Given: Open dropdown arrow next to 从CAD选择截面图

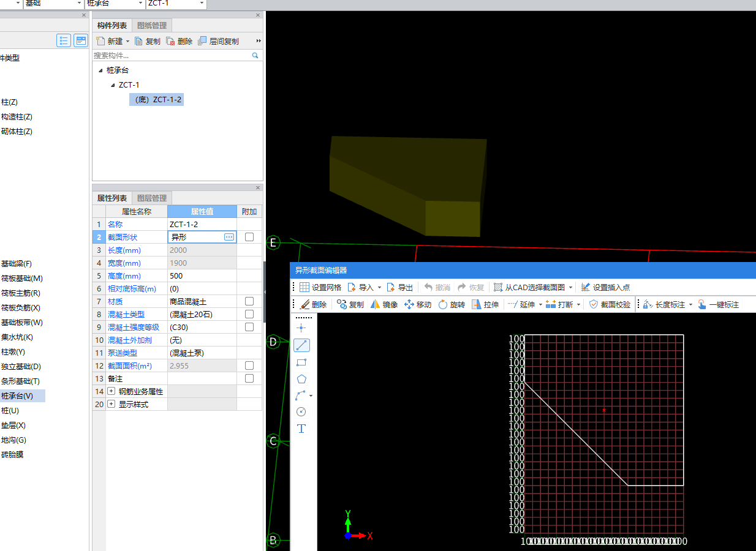Looking at the screenshot, I should (571, 287).
